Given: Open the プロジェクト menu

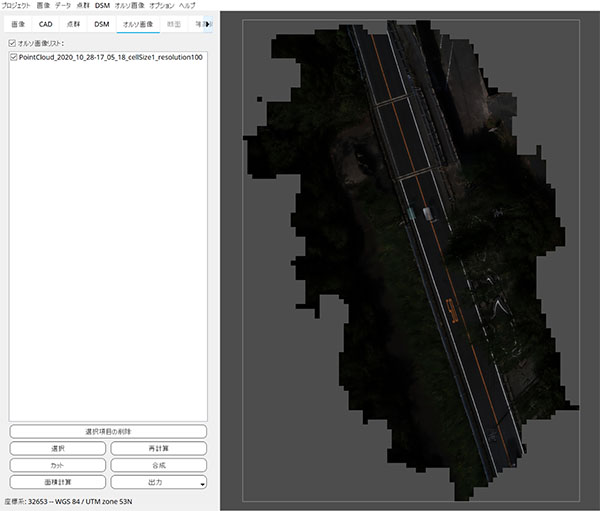Looking at the screenshot, I should (15, 5).
